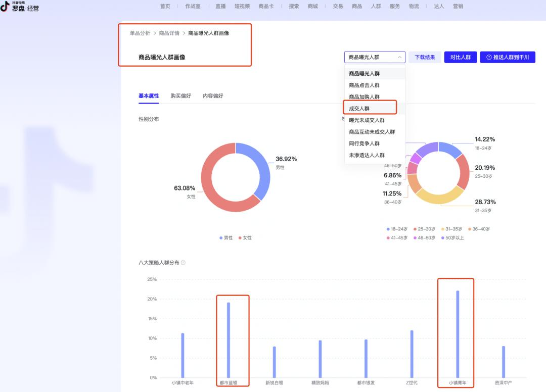546x392 pixels.
Task: Click the 下载结果 button
Action: pyautogui.click(x=425, y=57)
